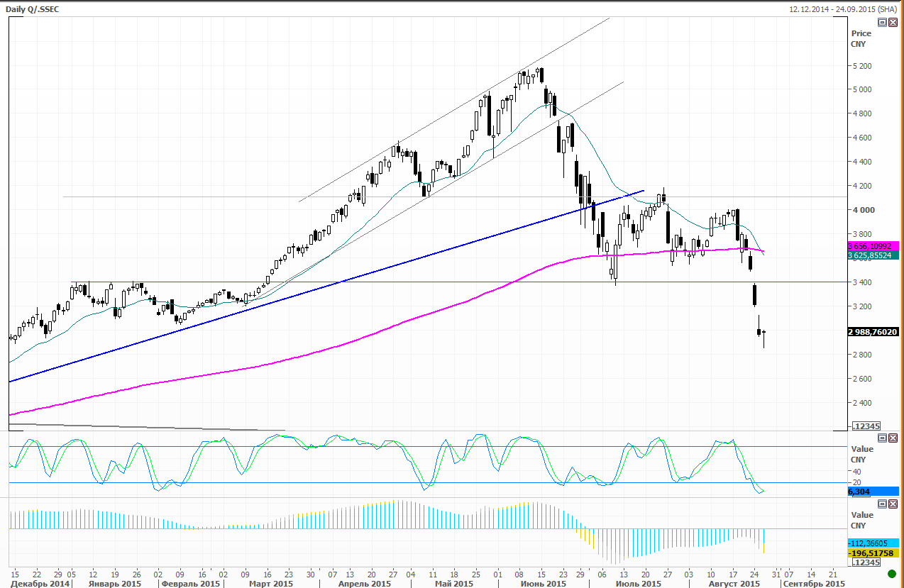Image resolution: width=904 pixels, height=588 pixels.
Task: Select the teal 3 625,85524 moving average label
Action: [x=873, y=255]
